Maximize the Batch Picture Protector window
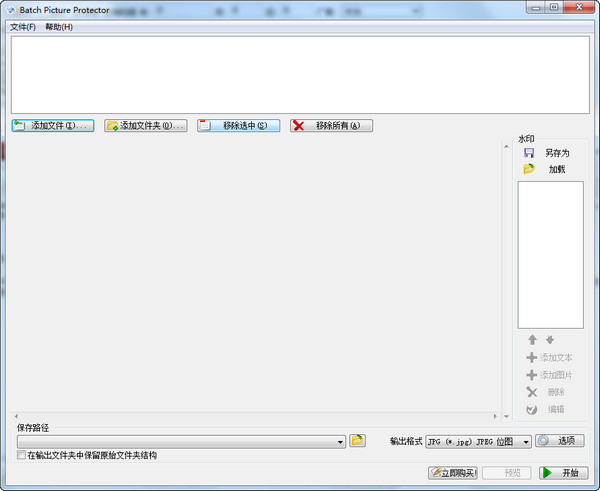Viewport: 600px width, 491px height. [553, 7]
